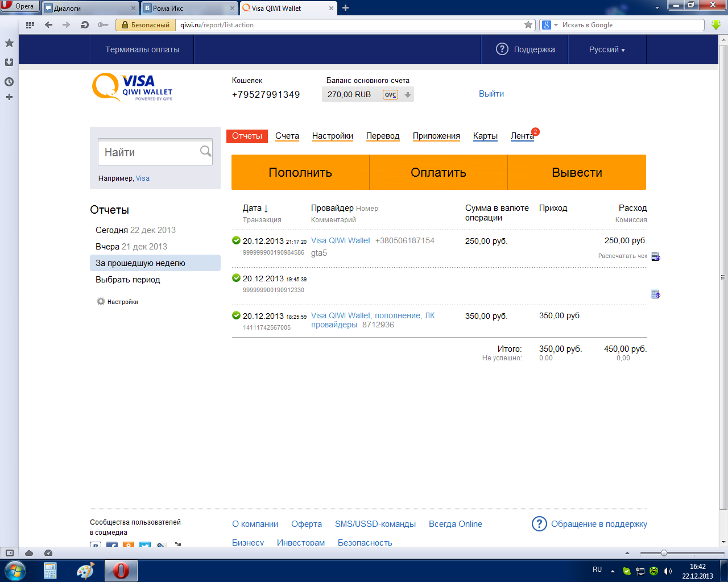Open SMS/USSD-команды footer link
728x582 pixels.
click(375, 524)
